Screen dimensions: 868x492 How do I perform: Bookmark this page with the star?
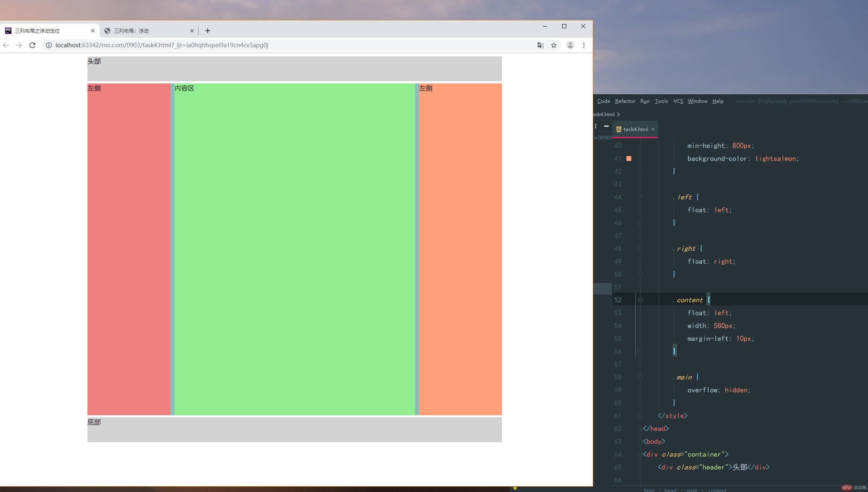554,45
